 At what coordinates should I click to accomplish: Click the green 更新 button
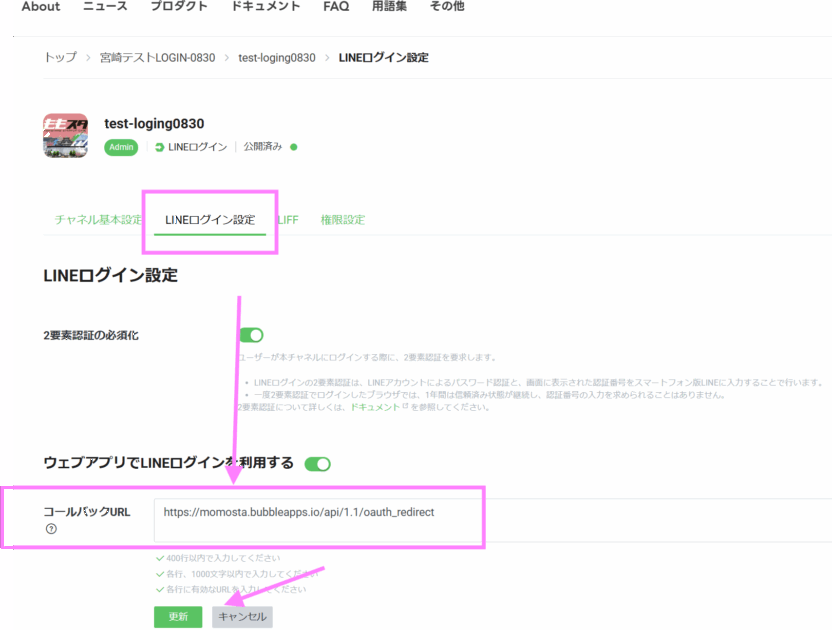click(x=178, y=617)
